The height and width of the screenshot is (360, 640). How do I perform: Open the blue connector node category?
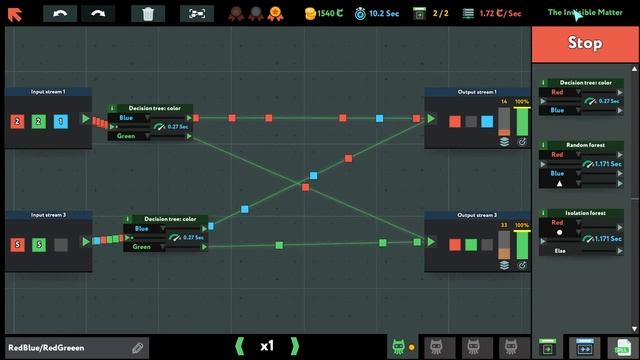(x=584, y=347)
